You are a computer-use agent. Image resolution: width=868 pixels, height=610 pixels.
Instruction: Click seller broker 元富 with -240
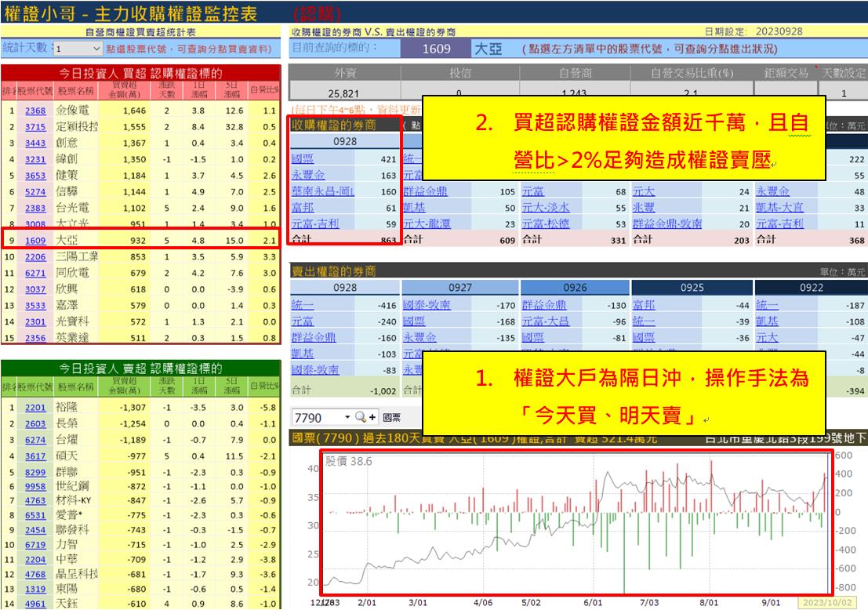tap(303, 321)
